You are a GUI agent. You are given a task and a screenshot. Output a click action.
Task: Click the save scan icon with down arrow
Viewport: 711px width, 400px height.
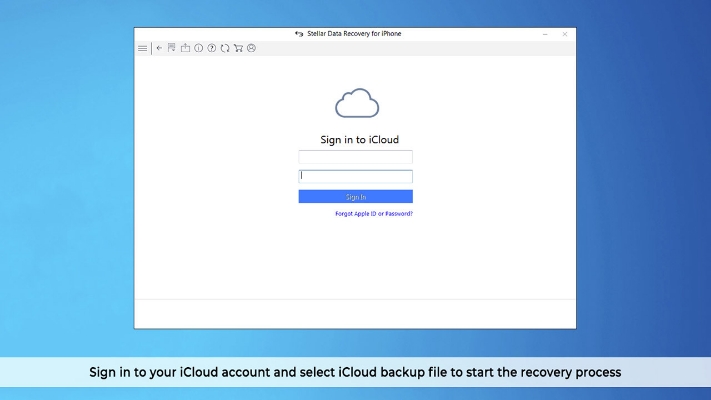point(171,48)
